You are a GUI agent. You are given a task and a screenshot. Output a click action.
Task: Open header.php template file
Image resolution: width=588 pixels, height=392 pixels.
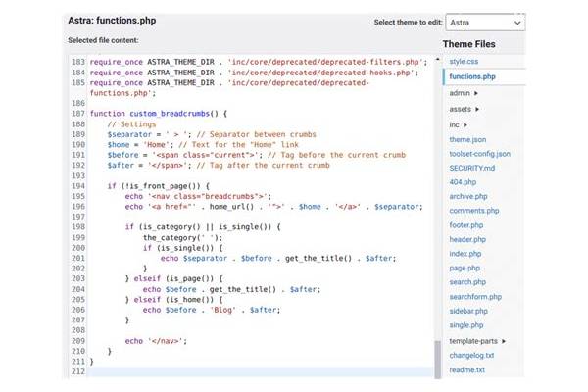click(467, 239)
